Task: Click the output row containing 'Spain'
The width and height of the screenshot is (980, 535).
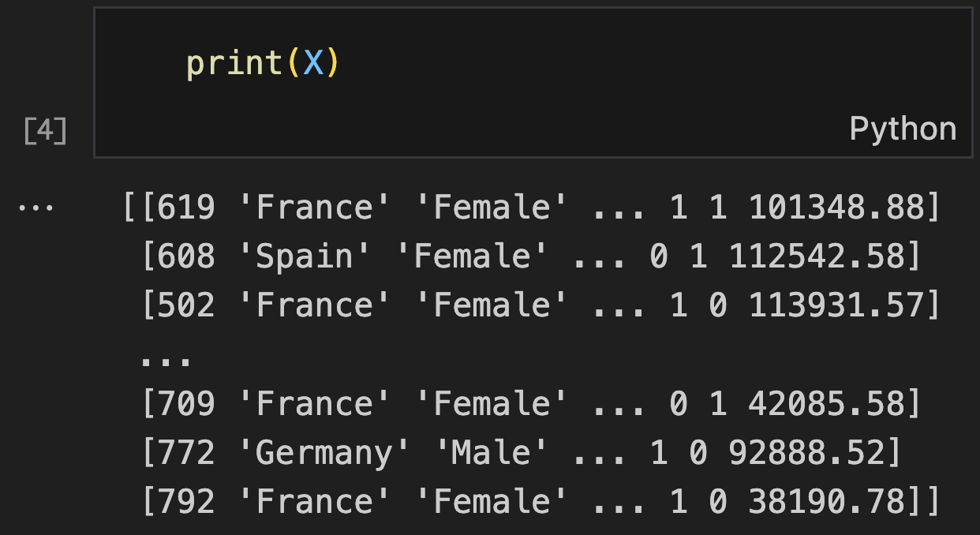Action: (531, 256)
